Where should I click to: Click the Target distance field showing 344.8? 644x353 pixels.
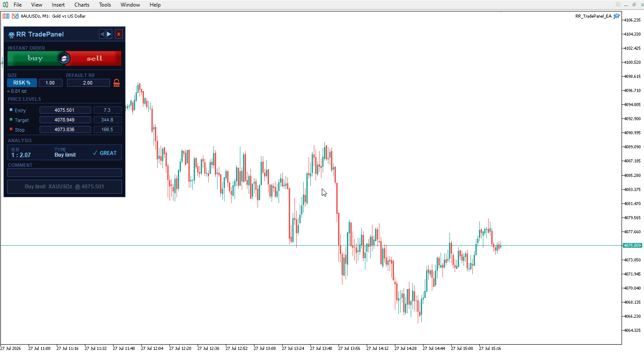coord(108,120)
